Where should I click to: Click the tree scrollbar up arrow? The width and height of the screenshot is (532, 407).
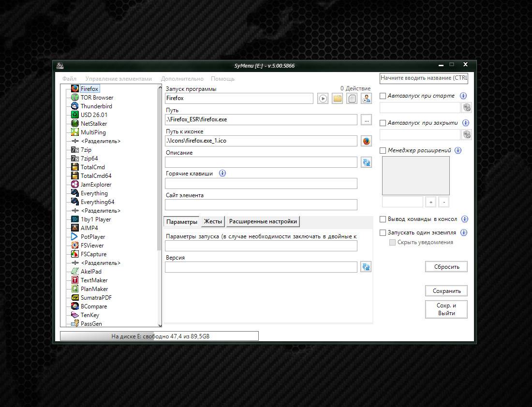tap(160, 87)
